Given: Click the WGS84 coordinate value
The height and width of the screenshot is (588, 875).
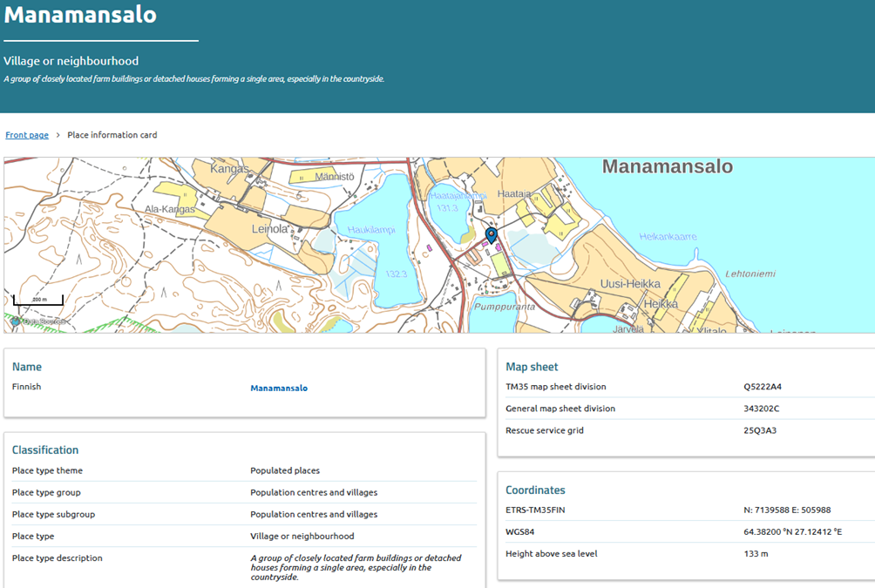Looking at the screenshot, I should coord(792,531).
